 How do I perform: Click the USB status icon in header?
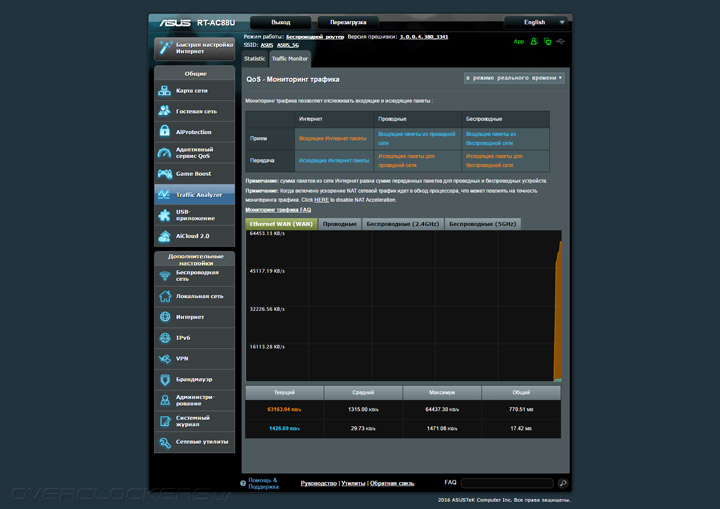click(x=561, y=41)
